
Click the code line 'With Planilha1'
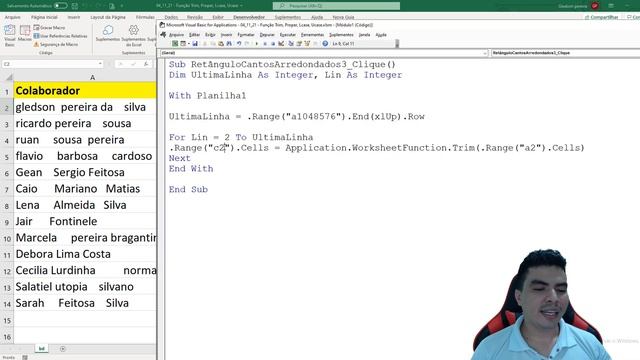click(208, 96)
